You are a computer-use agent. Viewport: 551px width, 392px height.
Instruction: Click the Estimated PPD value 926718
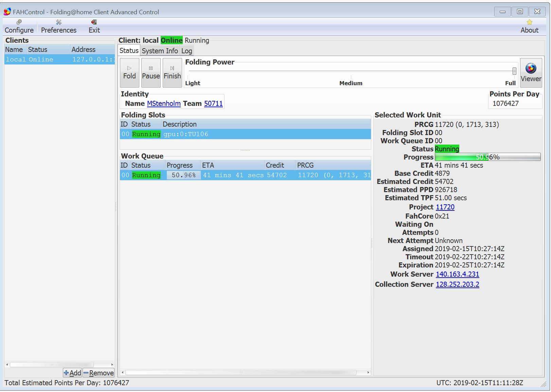446,190
